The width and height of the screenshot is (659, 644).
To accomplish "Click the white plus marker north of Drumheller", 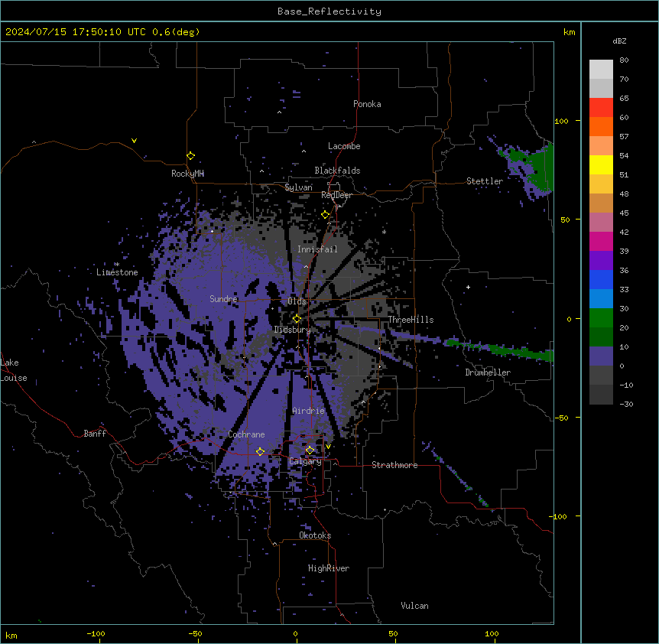I will (x=468, y=287).
